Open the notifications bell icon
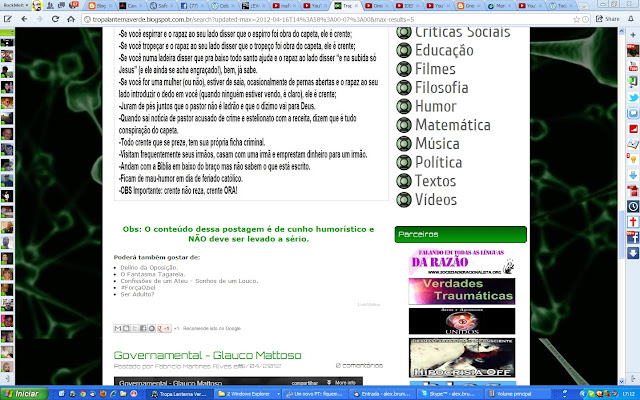640x400 pixels. [x=631, y=19]
